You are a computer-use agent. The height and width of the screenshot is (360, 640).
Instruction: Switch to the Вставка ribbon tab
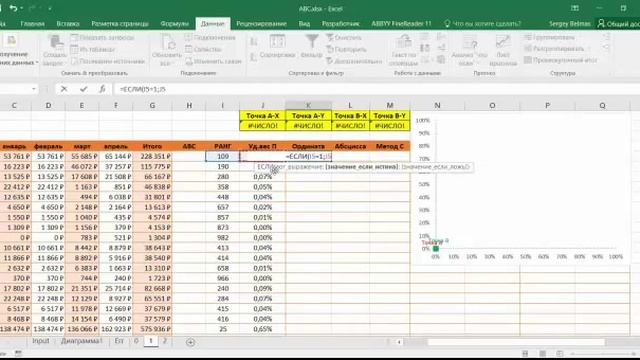68,24
